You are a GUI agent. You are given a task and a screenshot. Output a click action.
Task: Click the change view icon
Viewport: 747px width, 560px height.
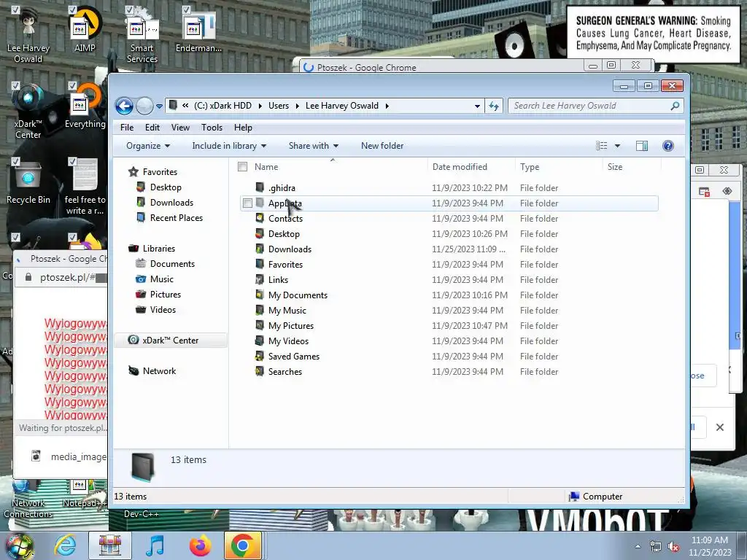(x=602, y=146)
